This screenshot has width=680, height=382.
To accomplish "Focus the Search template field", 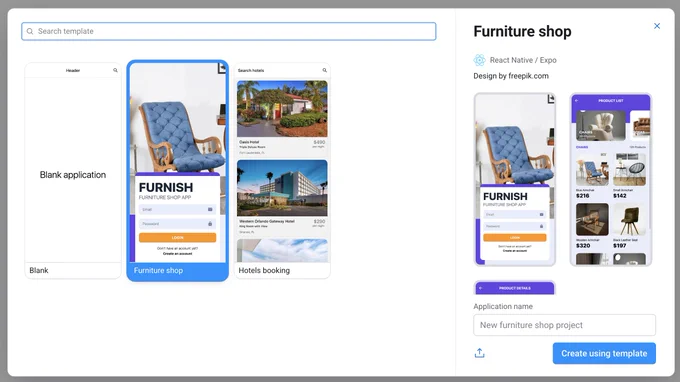I will point(229,31).
